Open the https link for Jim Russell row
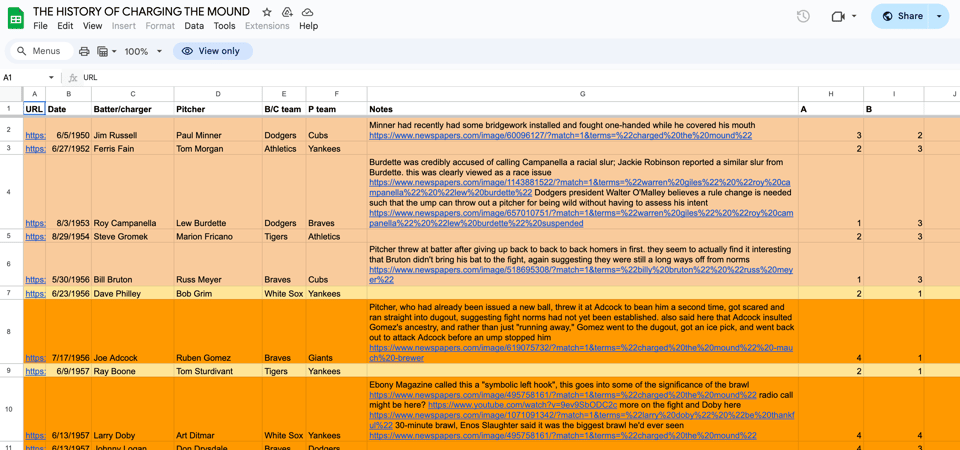960x450 pixels. pos(35,136)
